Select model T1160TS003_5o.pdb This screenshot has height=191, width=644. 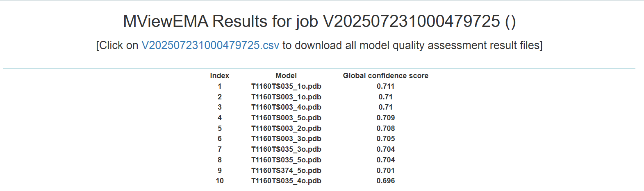pyautogui.click(x=286, y=118)
